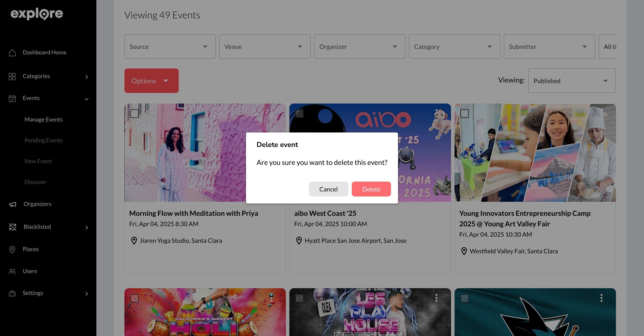Click the Users people icon

(12, 271)
